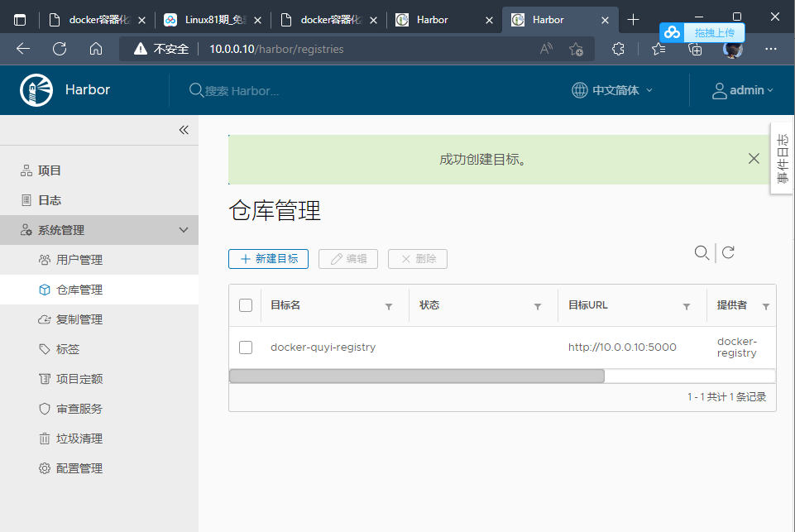Click the 拖拽上传 cloud upload button
Screen dimensions: 795x532
click(x=702, y=33)
